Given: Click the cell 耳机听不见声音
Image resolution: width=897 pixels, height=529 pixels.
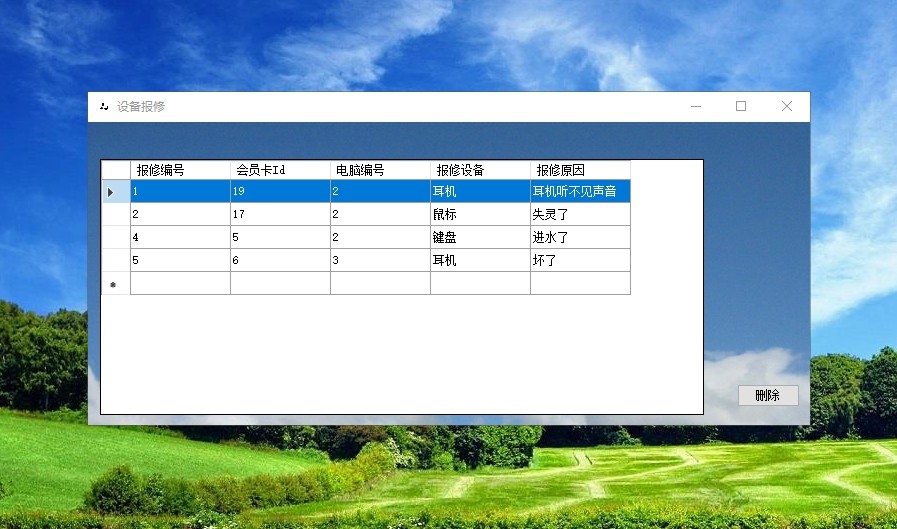Looking at the screenshot, I should [x=581, y=192].
